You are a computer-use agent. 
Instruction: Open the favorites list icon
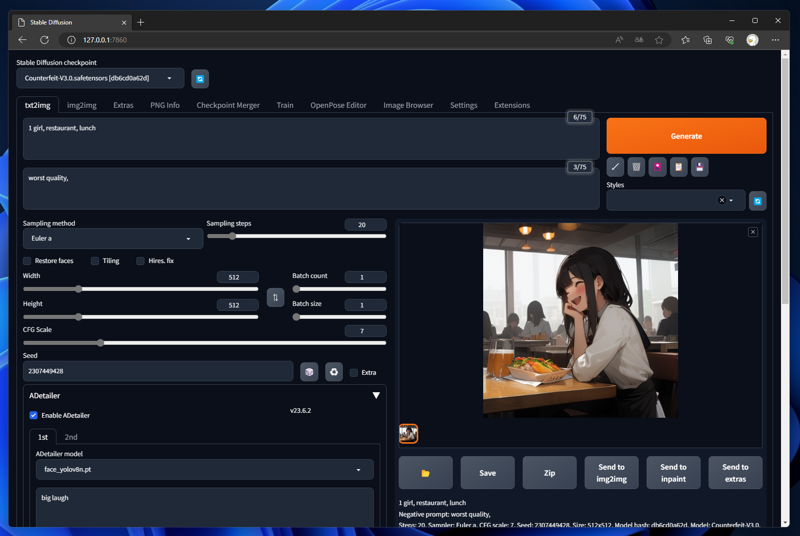[x=685, y=40]
